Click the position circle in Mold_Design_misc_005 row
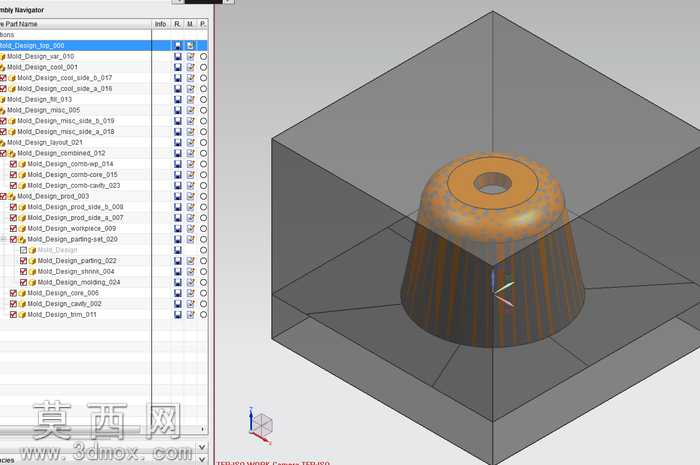 click(203, 110)
